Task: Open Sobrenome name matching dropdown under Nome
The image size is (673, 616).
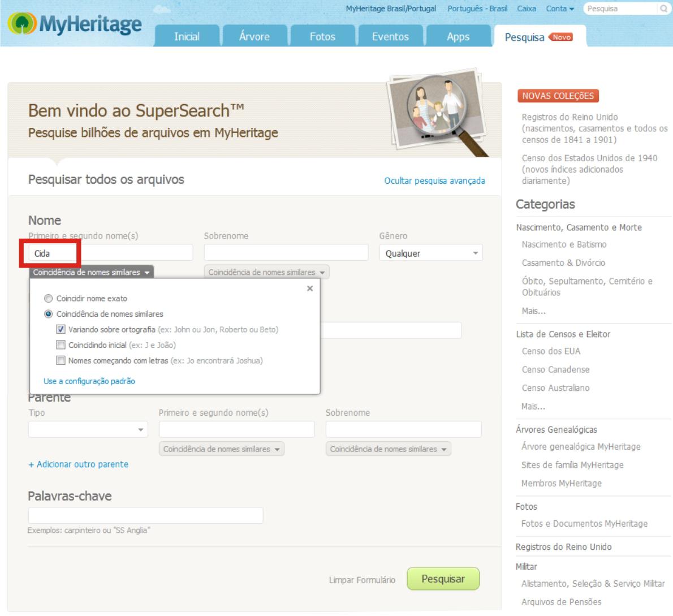Action: (266, 272)
